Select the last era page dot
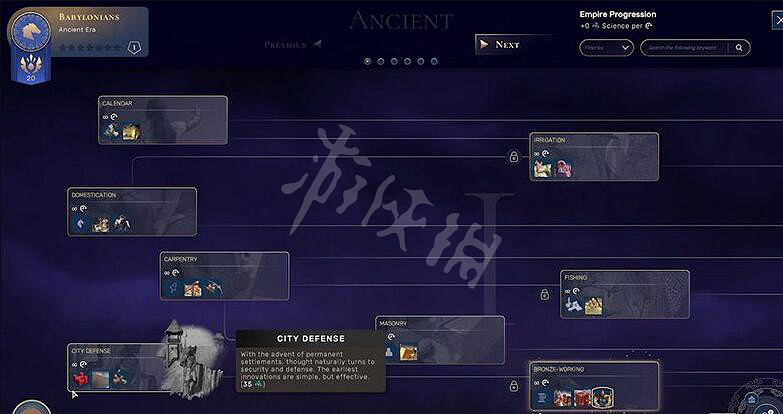The height and width of the screenshot is (414, 783). click(x=434, y=61)
